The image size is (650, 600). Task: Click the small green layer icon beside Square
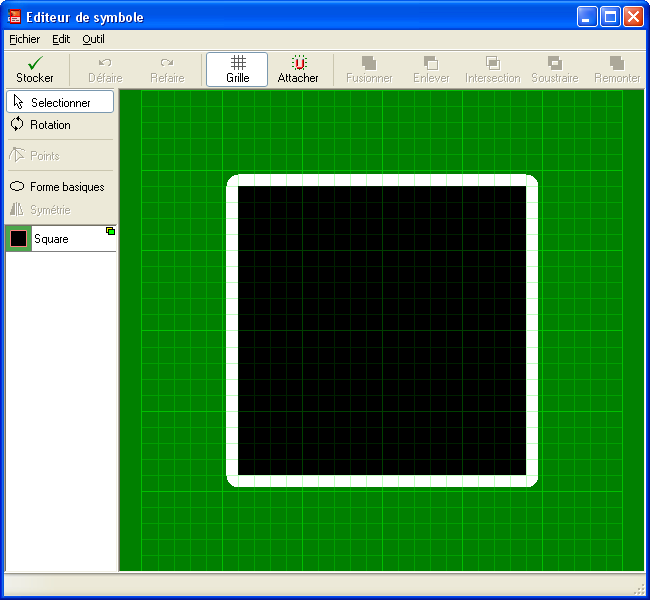pyautogui.click(x=110, y=231)
